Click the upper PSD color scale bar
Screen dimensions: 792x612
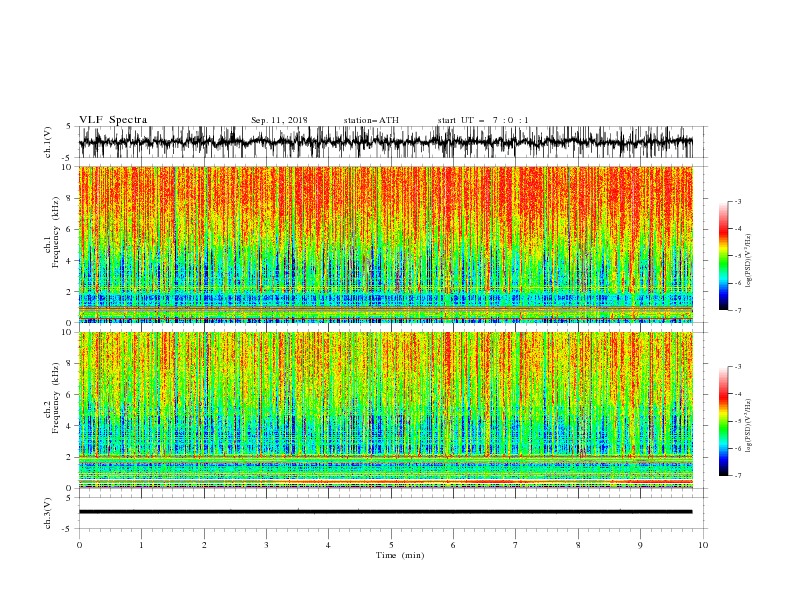[723, 256]
